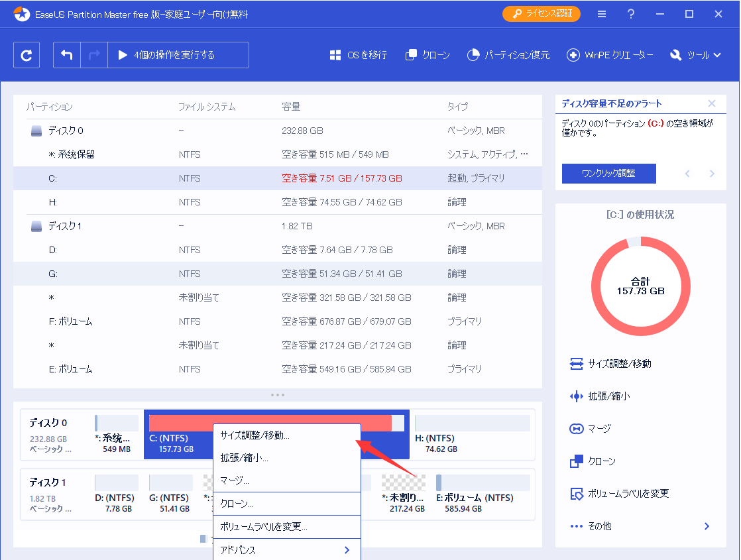Select the 217.24 GB unallocated row in the list
Image resolution: width=741 pixels, height=560 pixels.
coord(278,345)
